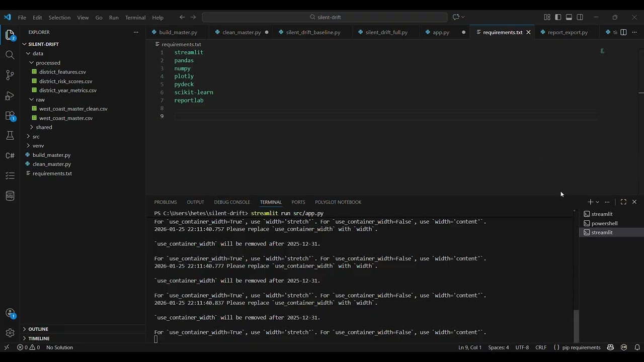Screen dimensions: 644x362
Task: Change the CRLF line ending setting
Action: (541, 347)
